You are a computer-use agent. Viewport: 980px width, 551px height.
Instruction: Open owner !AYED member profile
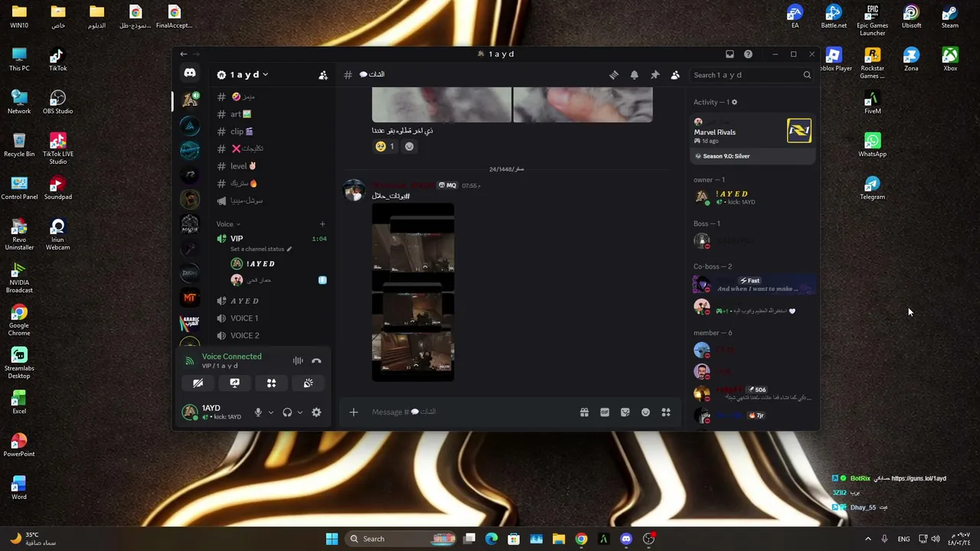(x=753, y=197)
